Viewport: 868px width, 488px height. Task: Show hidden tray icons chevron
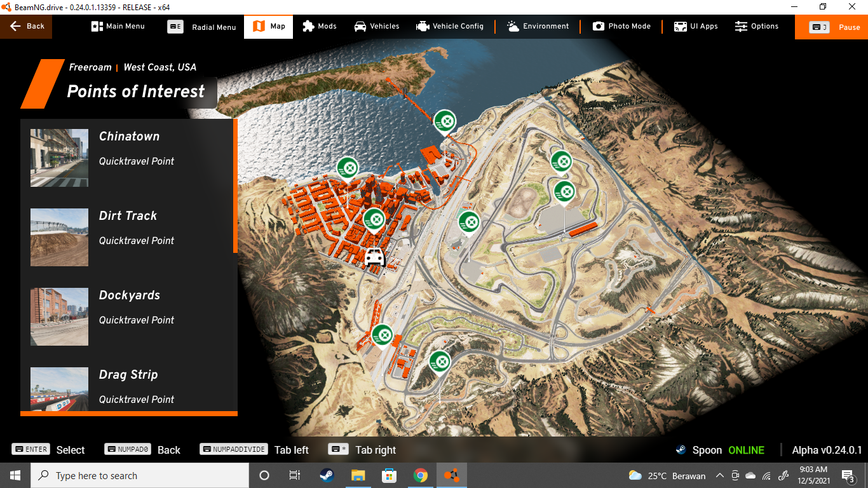pyautogui.click(x=720, y=475)
